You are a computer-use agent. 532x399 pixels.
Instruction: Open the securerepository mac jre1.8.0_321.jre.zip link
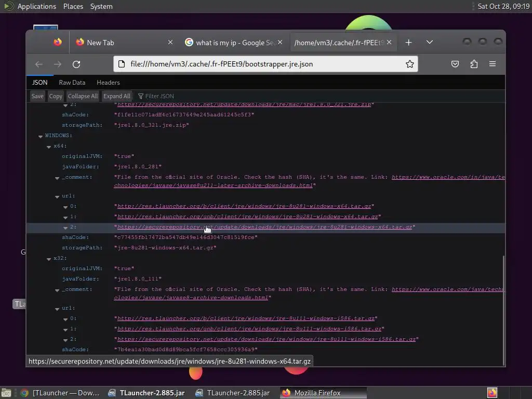click(x=244, y=104)
